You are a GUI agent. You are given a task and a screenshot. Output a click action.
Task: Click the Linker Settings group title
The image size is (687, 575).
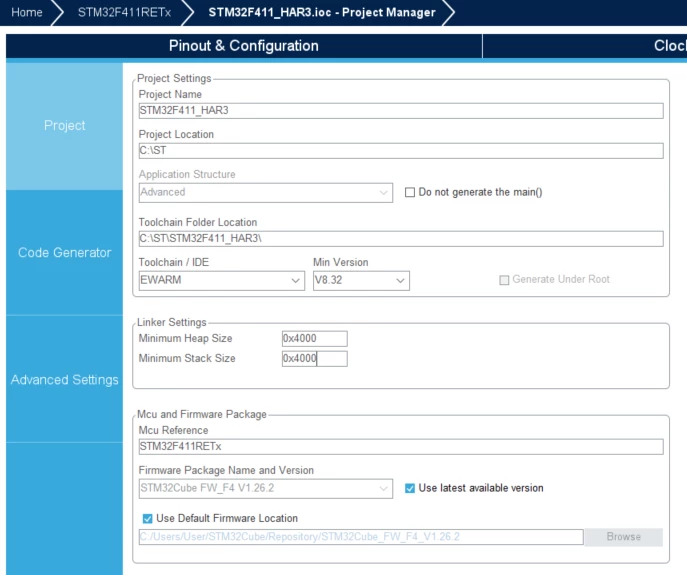172,323
